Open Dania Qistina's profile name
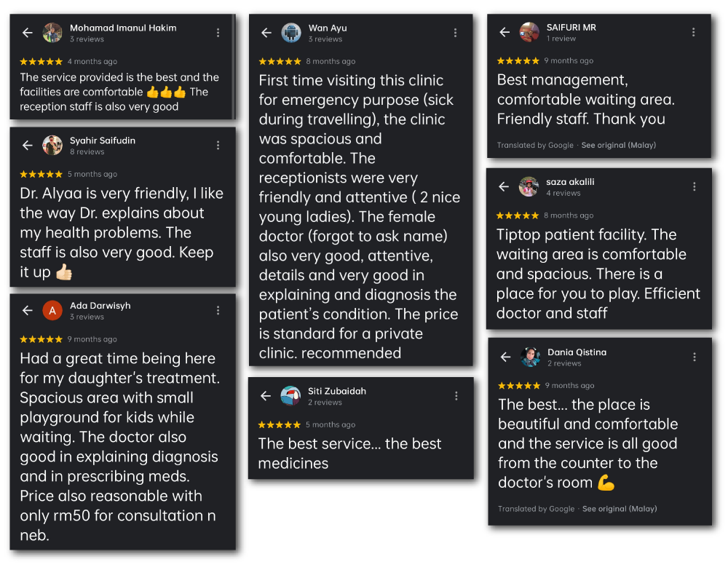The width and height of the screenshot is (728, 570). [577, 352]
